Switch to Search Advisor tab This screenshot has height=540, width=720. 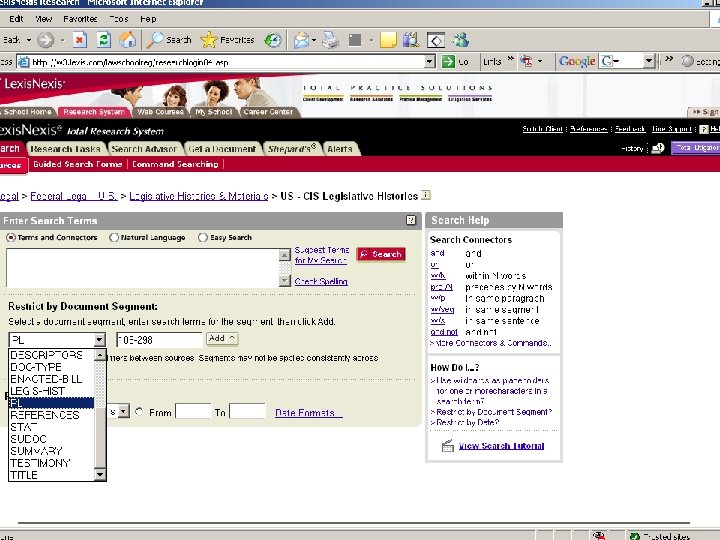point(144,149)
